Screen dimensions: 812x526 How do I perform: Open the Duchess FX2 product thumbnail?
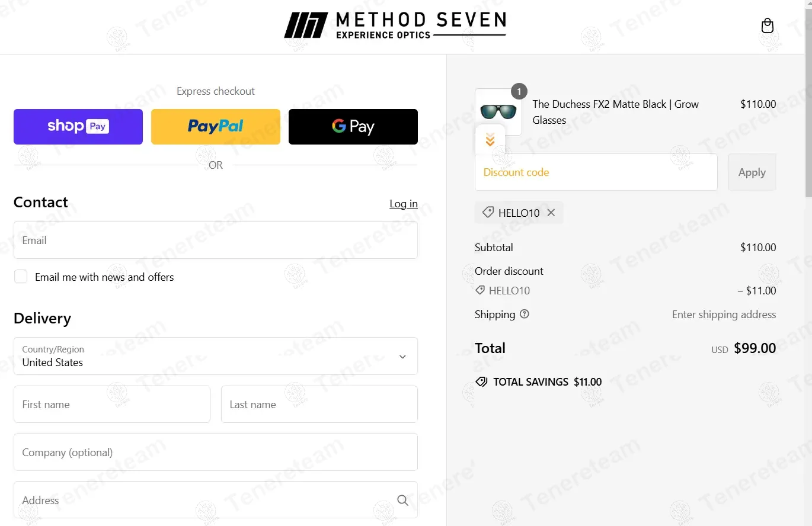coord(498,112)
